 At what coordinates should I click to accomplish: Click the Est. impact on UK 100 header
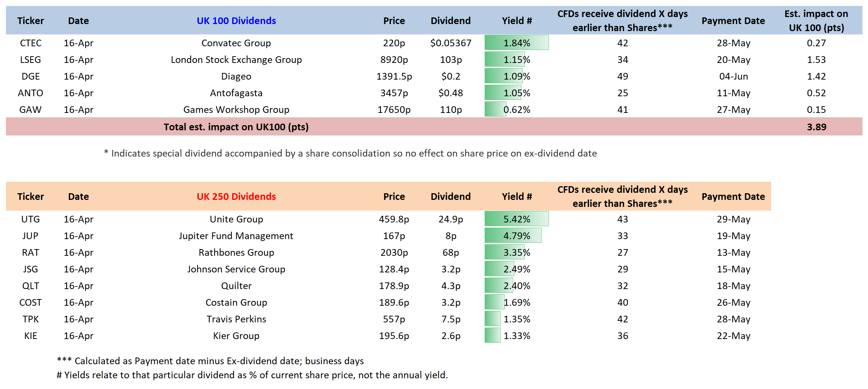tap(816, 21)
